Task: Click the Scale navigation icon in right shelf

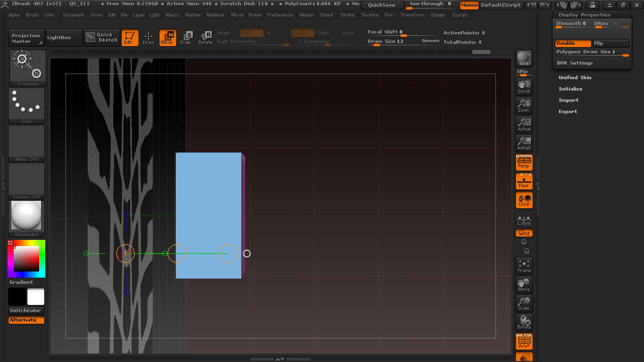Action: (x=524, y=304)
